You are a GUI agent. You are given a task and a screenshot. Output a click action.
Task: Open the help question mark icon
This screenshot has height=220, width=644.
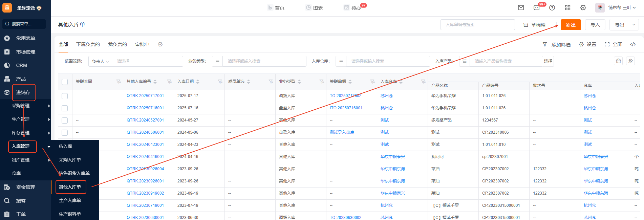point(552,7)
